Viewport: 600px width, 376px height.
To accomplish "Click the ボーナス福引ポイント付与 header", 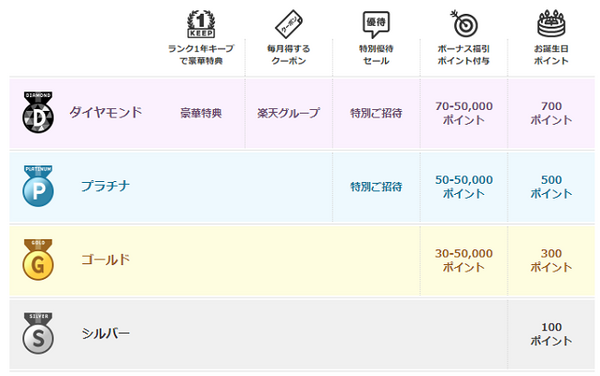I will click(x=463, y=55).
